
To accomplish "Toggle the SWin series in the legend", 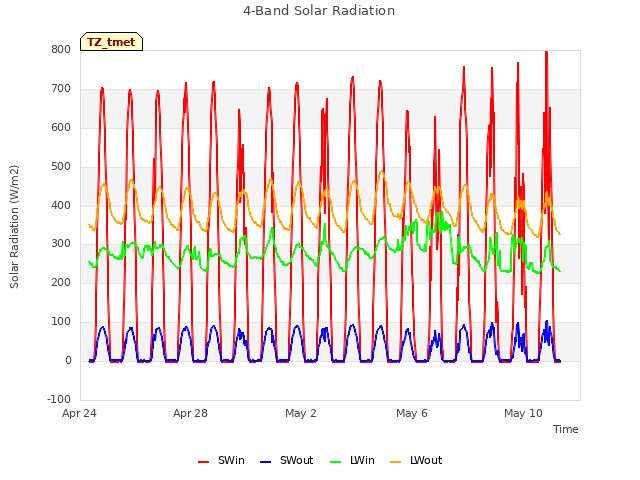I will (x=221, y=460).
